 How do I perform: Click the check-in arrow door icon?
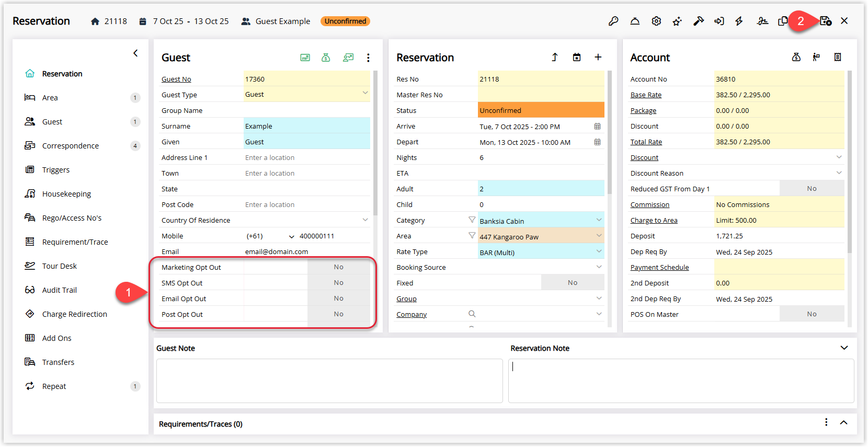coord(719,21)
